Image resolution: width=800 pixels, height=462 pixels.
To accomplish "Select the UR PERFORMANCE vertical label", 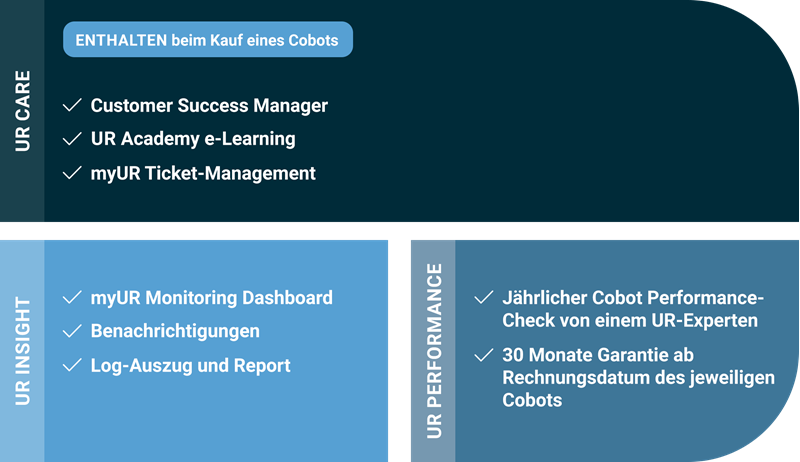I will click(x=433, y=350).
